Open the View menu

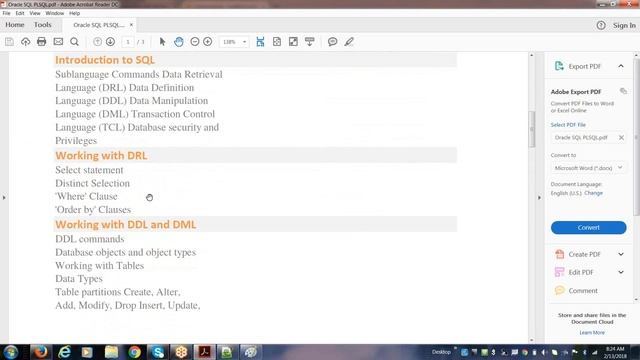(35, 13)
